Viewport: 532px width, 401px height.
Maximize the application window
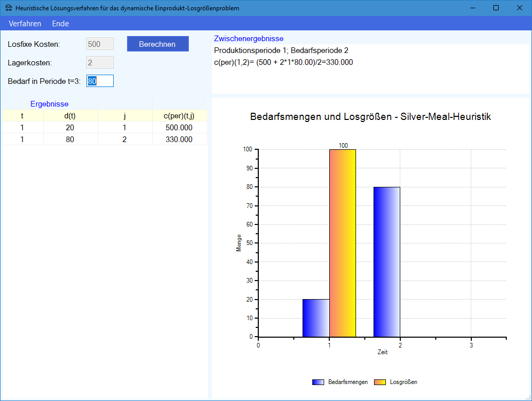pos(496,8)
